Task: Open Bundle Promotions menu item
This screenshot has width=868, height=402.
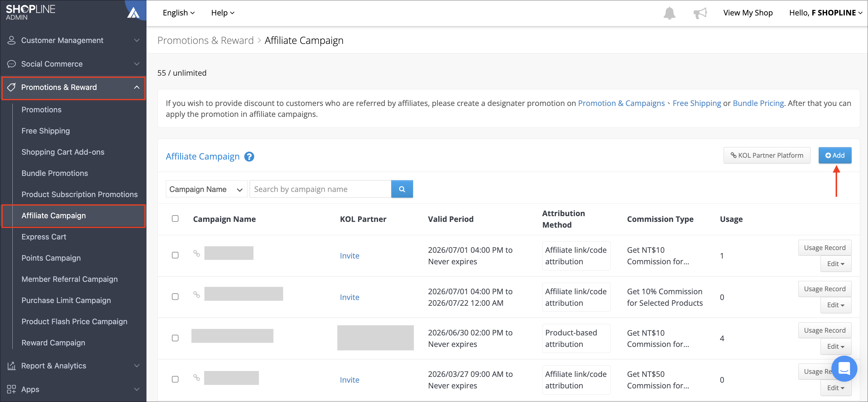Action: tap(54, 173)
